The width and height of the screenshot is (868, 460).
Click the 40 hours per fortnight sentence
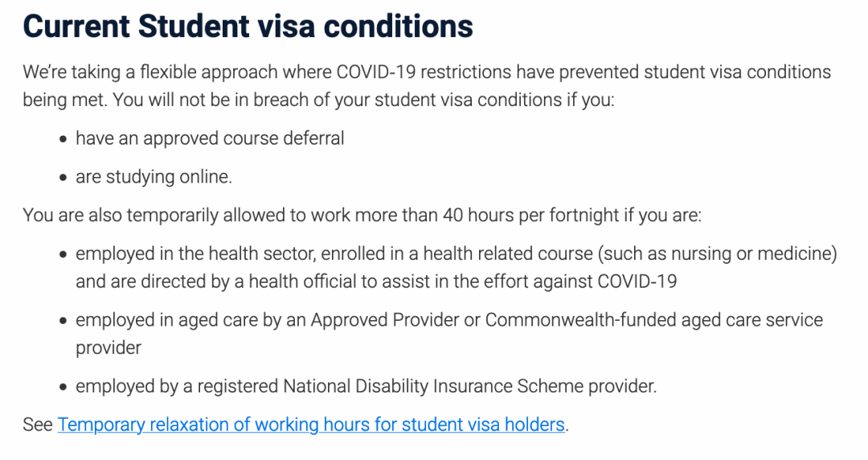coord(362,215)
